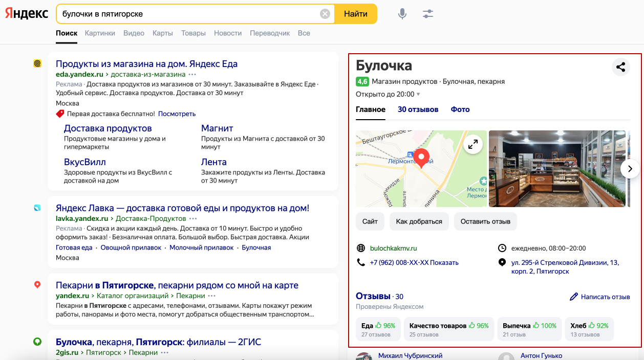The width and height of the screenshot is (644, 360).
Task: Open the bulochkakmv.ru website link
Action: tap(393, 248)
